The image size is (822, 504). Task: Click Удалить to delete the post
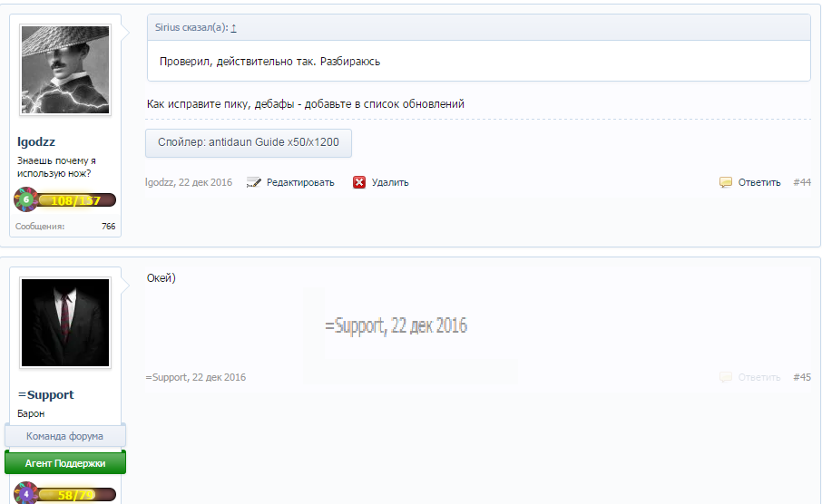pos(390,182)
